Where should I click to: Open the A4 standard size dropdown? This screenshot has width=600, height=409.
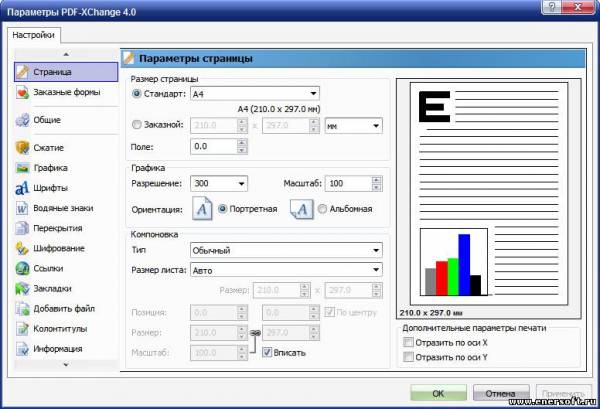click(x=255, y=94)
